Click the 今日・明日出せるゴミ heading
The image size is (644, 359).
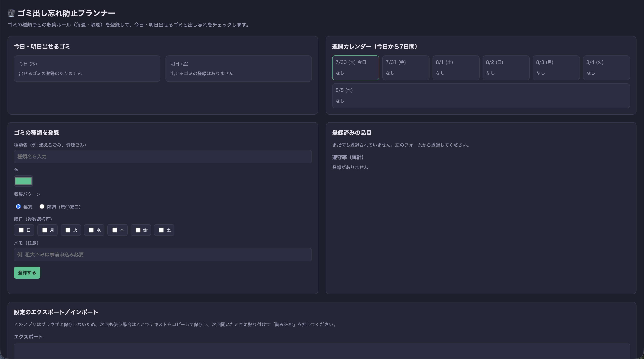(x=42, y=46)
